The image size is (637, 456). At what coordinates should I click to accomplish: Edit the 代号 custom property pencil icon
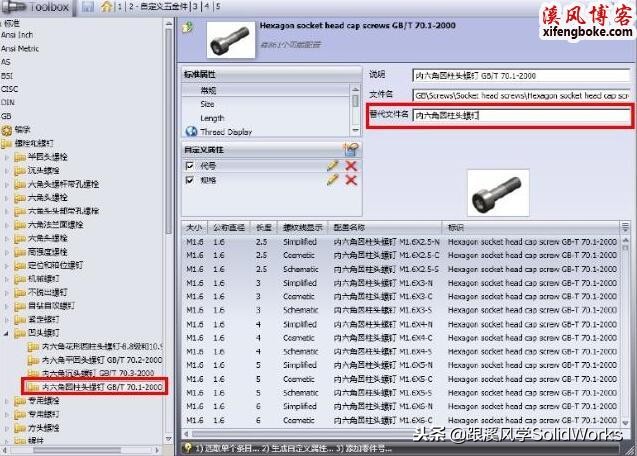click(332, 165)
